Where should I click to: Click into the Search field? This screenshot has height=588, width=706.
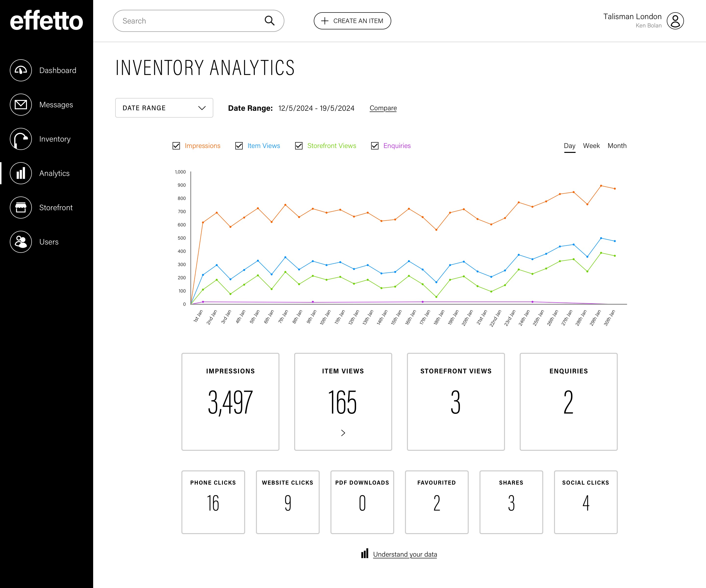point(198,21)
